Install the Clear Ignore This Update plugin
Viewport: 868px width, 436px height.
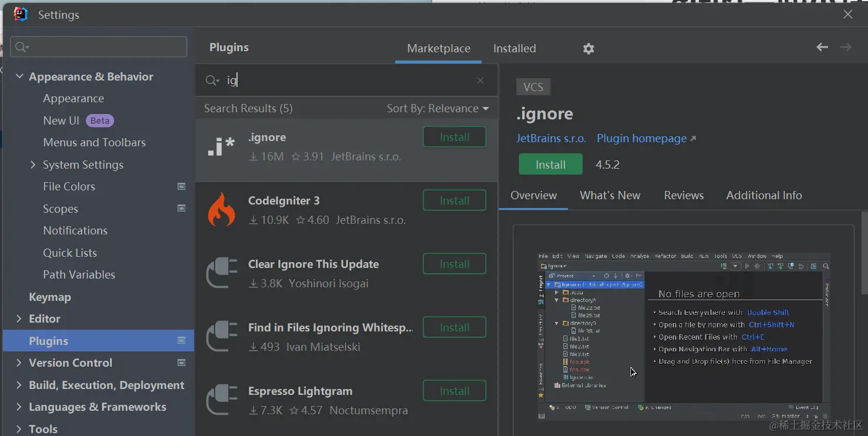[455, 264]
